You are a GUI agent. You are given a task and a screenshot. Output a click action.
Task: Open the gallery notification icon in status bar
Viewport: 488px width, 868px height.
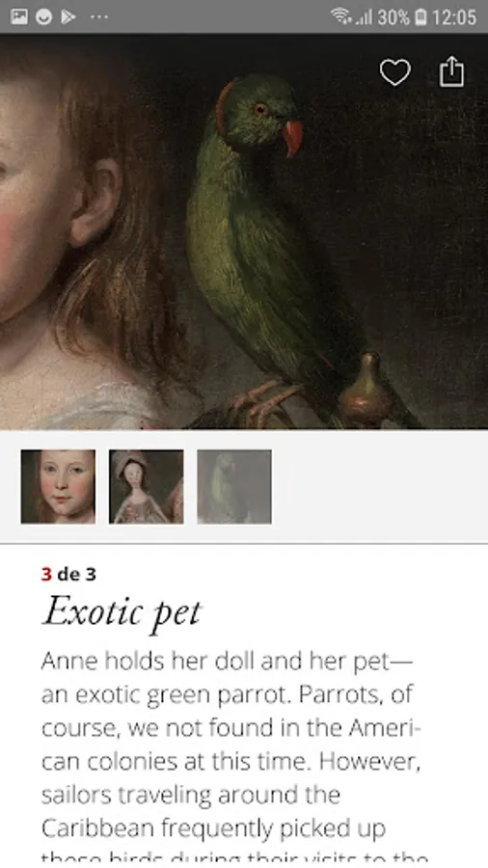pos(19,17)
